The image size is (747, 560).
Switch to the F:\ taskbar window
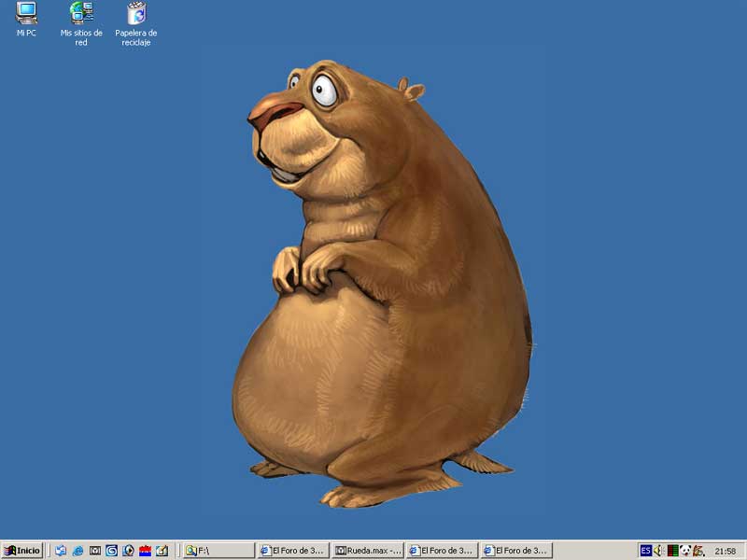(218, 551)
